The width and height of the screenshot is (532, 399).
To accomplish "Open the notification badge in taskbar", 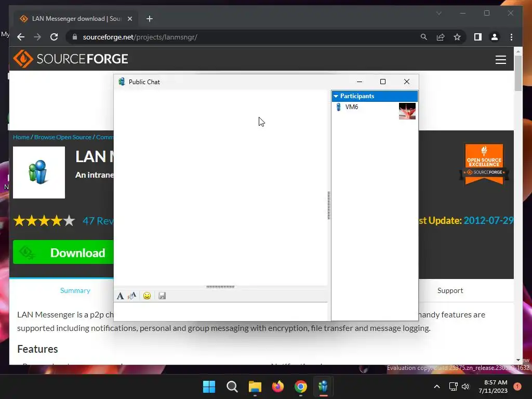I will (517, 387).
